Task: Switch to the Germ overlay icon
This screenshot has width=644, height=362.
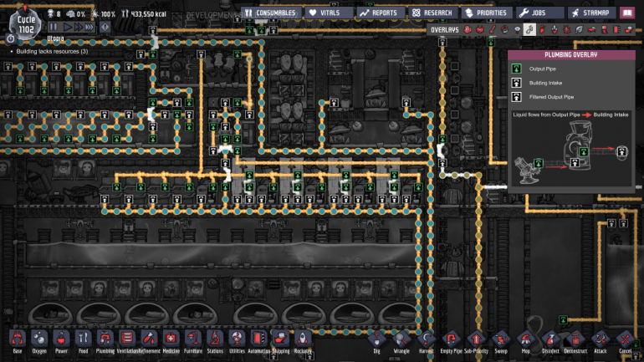Action: point(567,29)
